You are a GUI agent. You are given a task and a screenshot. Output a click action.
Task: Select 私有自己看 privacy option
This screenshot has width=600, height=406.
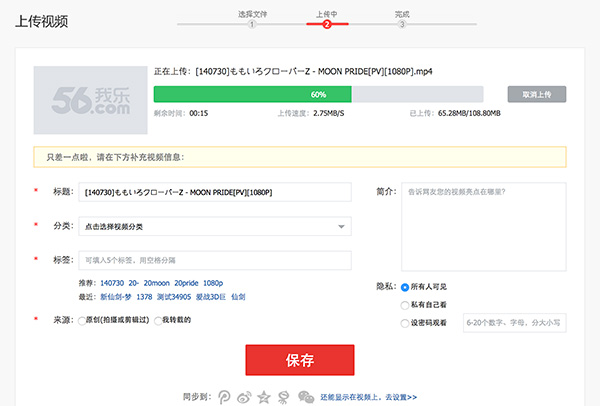point(405,305)
